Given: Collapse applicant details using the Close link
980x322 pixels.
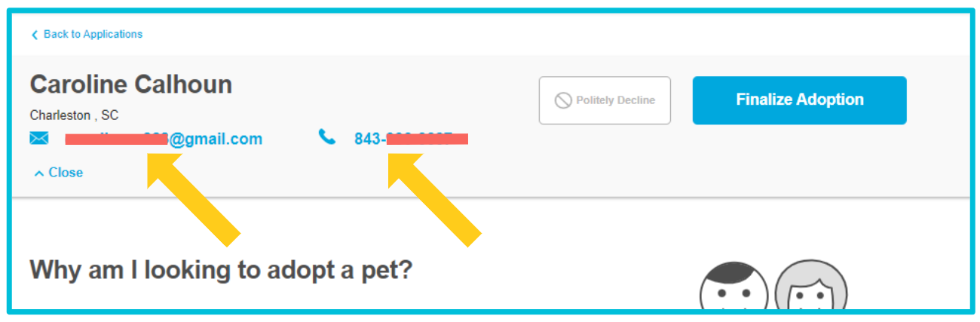Looking at the screenshot, I should 66,173.
